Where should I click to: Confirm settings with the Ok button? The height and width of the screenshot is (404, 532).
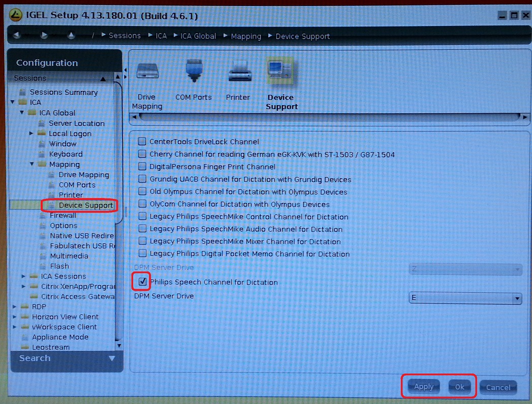point(460,387)
